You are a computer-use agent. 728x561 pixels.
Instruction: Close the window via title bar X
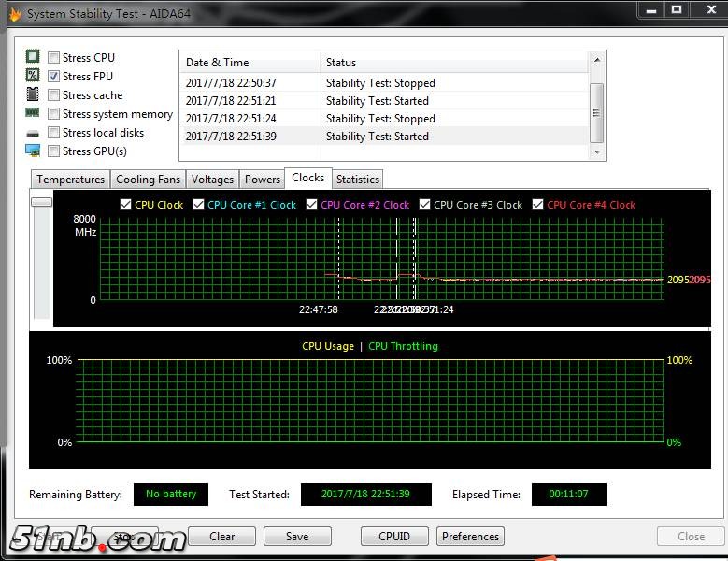(711, 10)
